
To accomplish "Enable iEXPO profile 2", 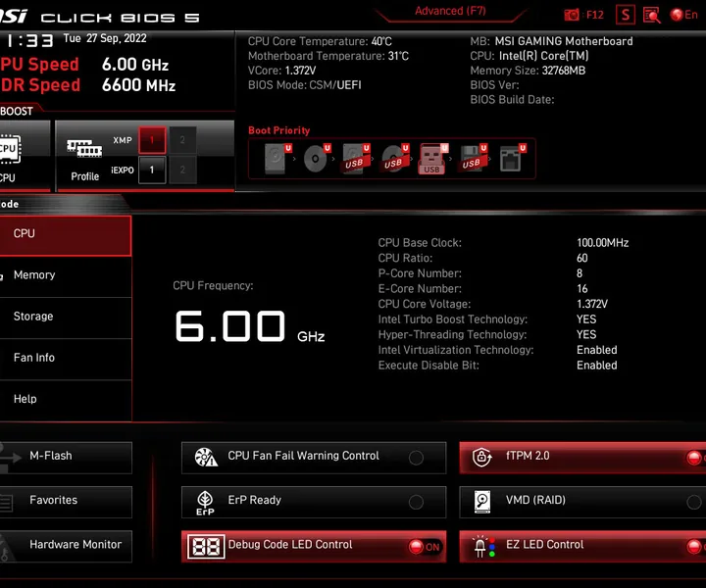I will tap(182, 170).
